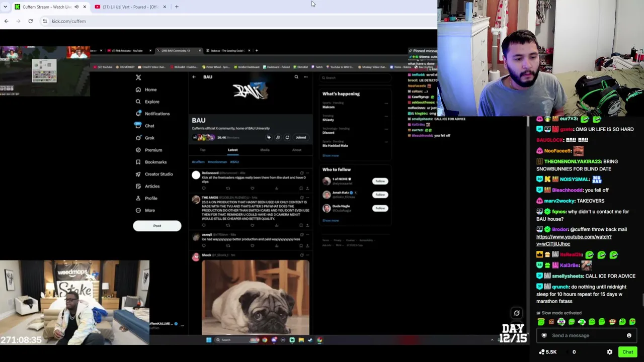Click the THEONENONLYAKIRA23 username in chat

(x=573, y=161)
